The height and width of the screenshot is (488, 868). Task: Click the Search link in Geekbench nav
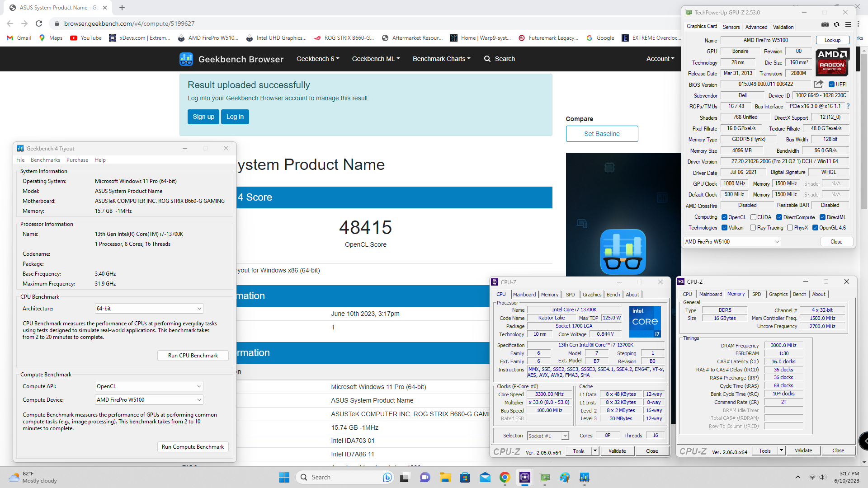click(499, 59)
